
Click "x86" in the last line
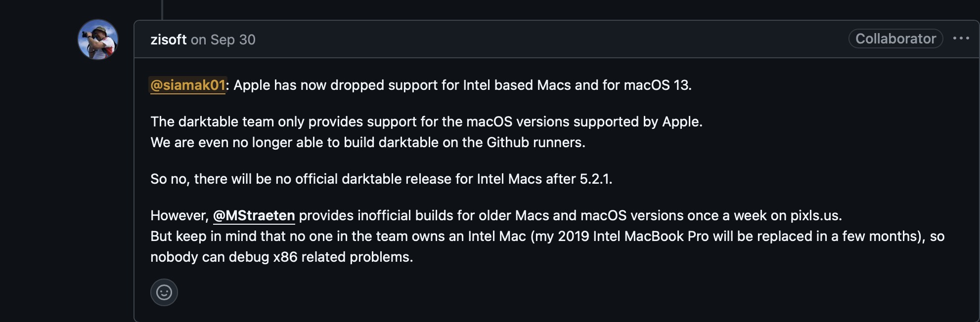pos(285,257)
